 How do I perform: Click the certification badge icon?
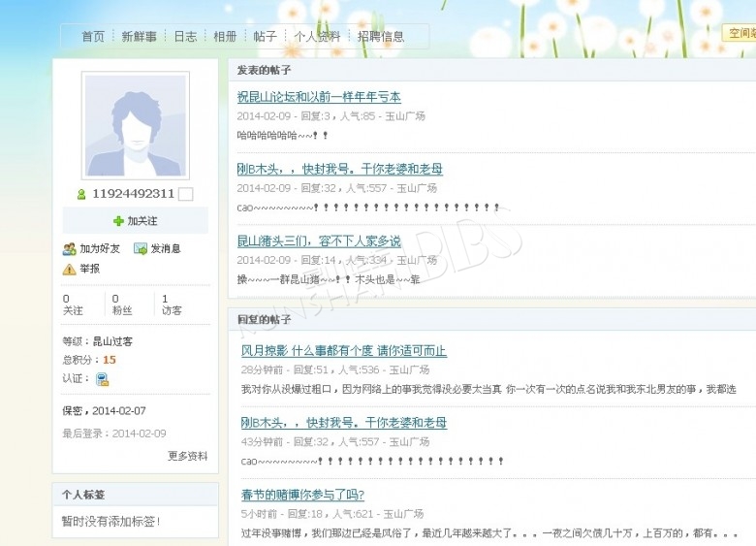(102, 379)
